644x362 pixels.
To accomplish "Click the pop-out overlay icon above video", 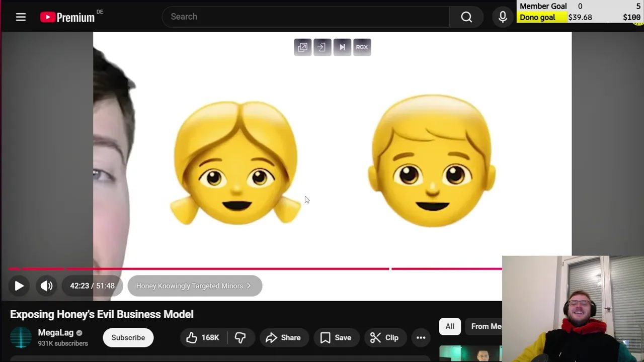I will (302, 47).
